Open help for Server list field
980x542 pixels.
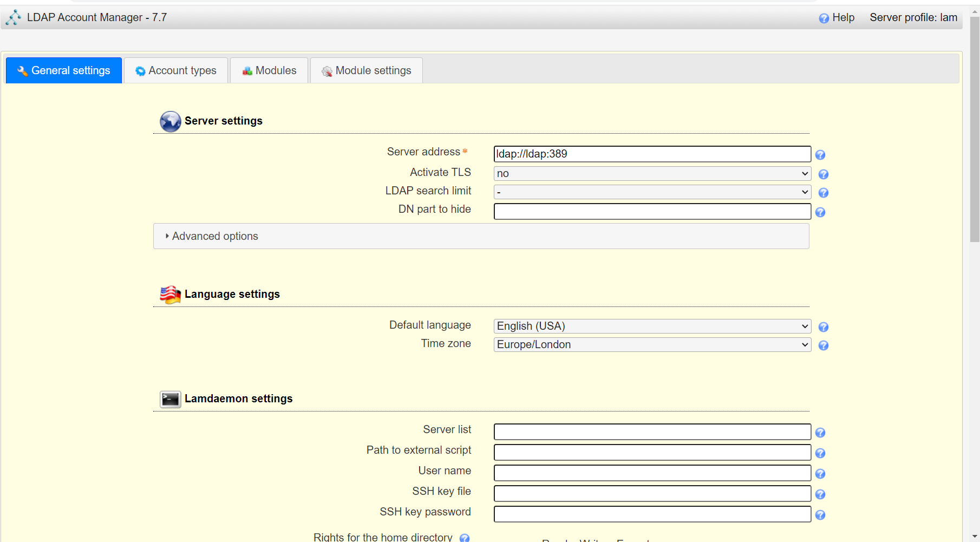pos(820,433)
